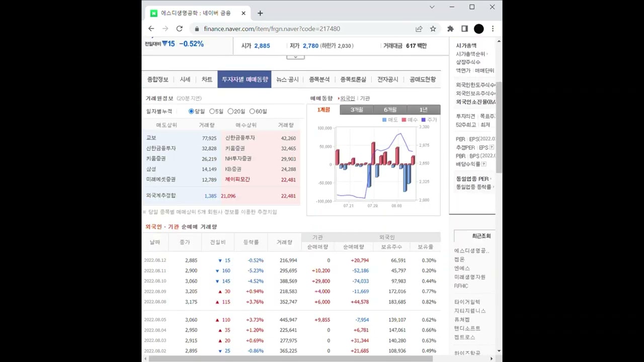Click the trading trend chart
The height and width of the screenshot is (362, 644).
coord(374,164)
